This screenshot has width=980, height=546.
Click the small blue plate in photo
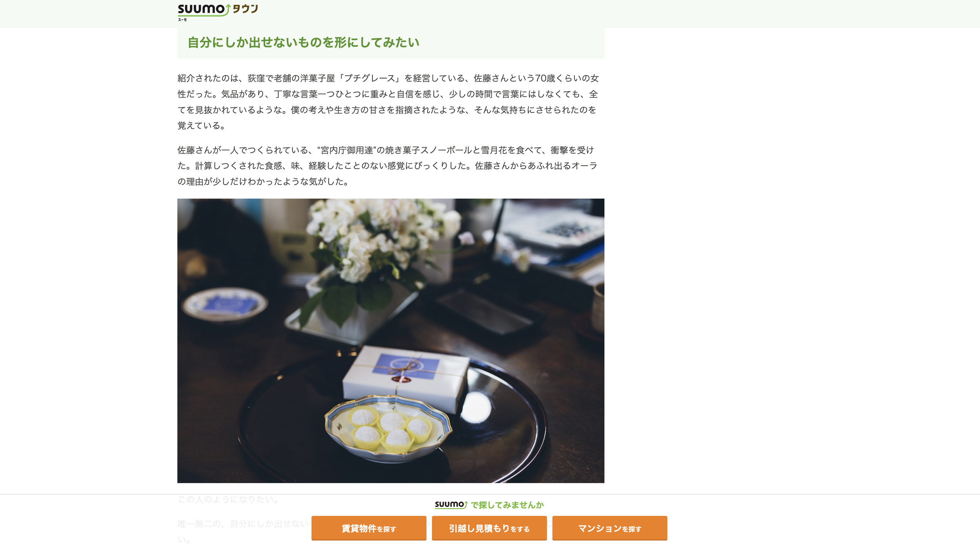(x=225, y=304)
